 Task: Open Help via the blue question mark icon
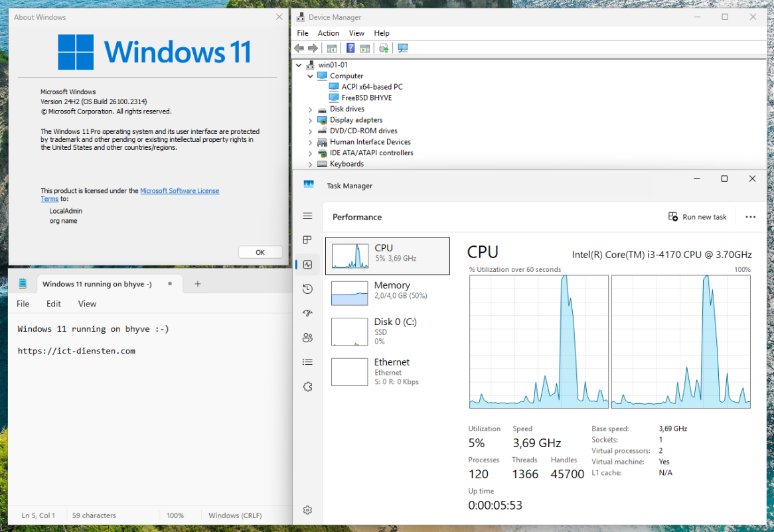[x=350, y=48]
